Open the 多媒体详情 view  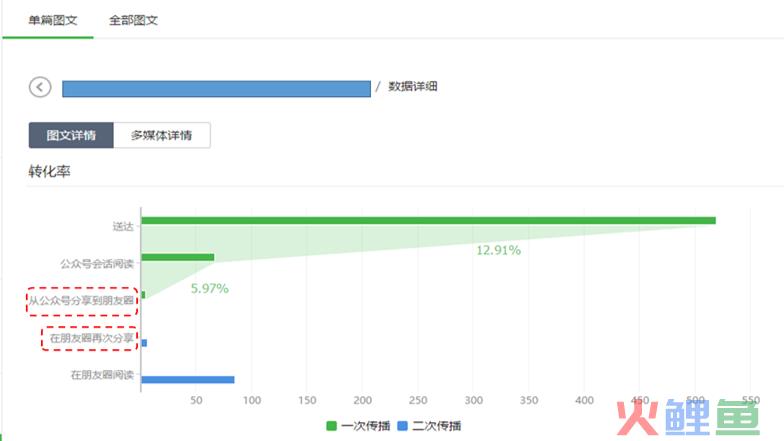[x=161, y=136]
